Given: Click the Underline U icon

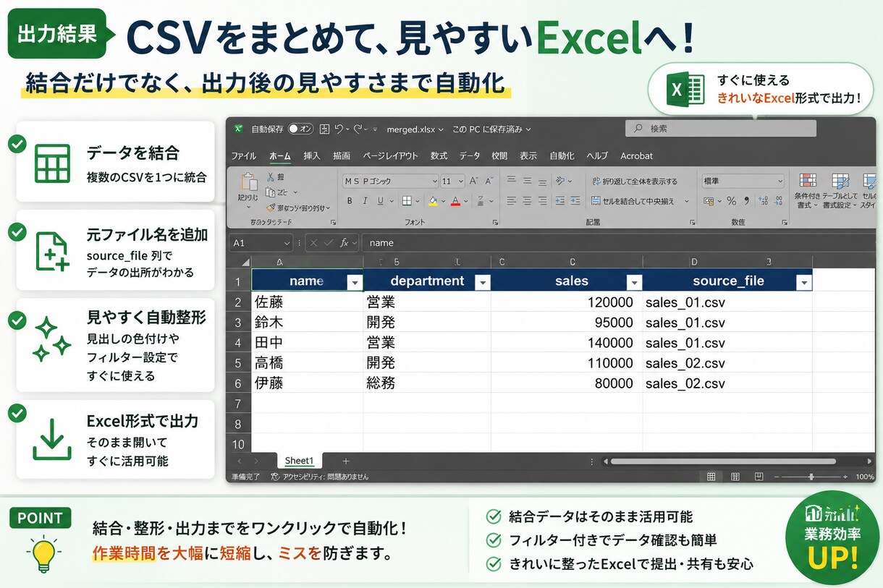Looking at the screenshot, I should [x=381, y=201].
